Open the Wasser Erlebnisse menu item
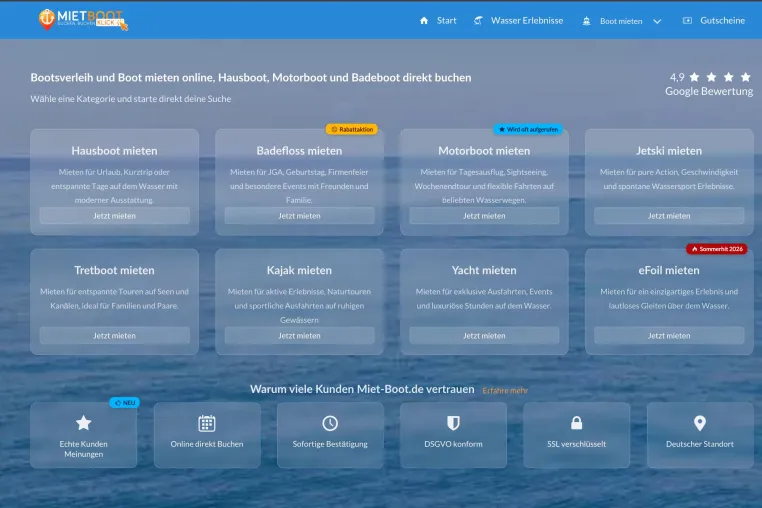762x508 pixels. pos(527,20)
